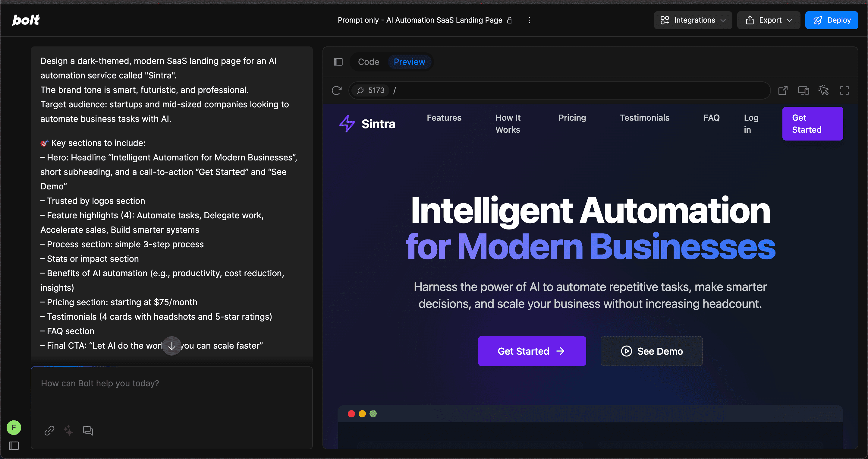
Task: Enter fullscreen preview mode
Action: (x=844, y=90)
